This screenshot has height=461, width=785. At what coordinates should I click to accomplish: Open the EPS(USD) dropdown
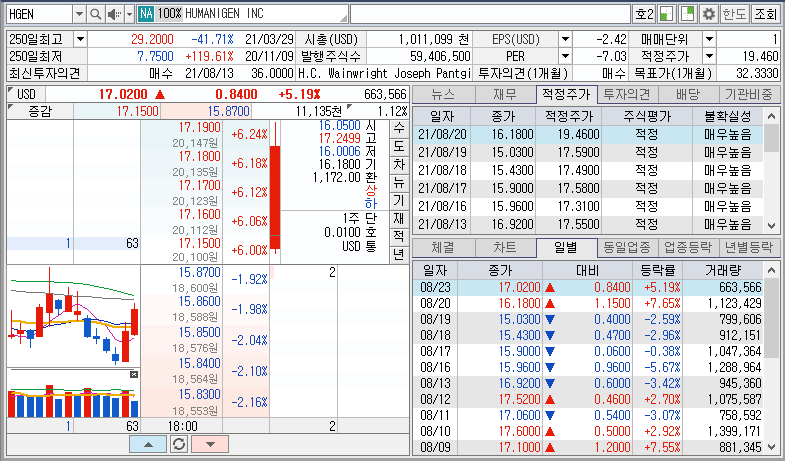point(565,39)
